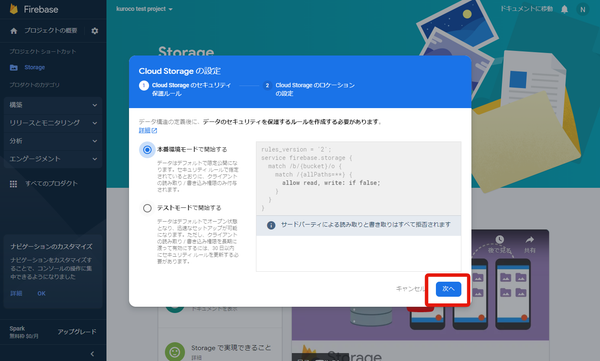Screen dimensions: 600x361
Task: Click the 共有 share arrow icon on video
Action: tap(530, 240)
